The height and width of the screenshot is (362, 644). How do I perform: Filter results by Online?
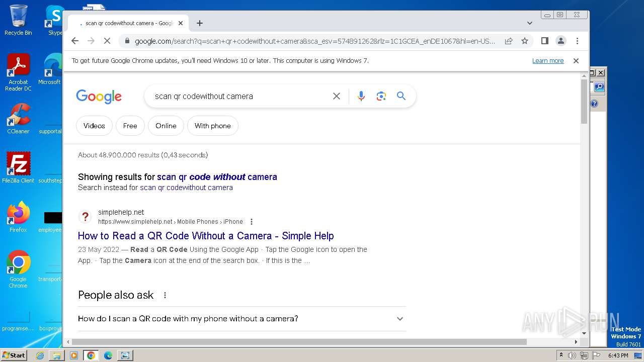tap(166, 126)
